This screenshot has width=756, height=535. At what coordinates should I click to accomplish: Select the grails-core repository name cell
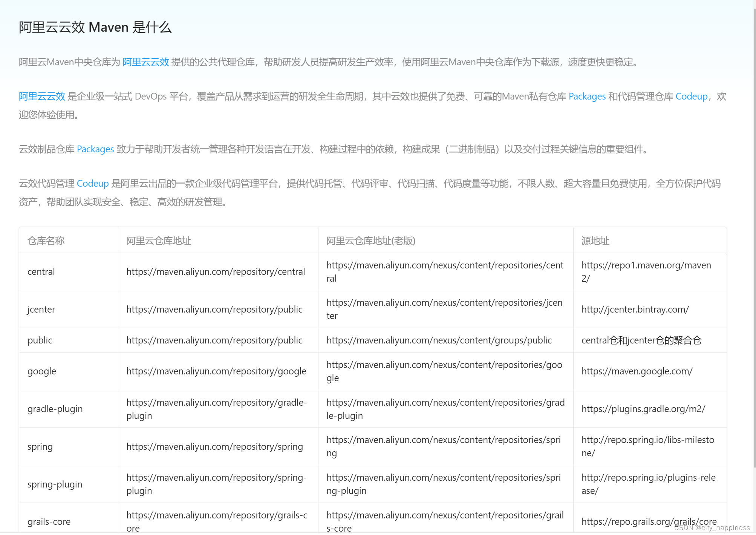pos(49,522)
